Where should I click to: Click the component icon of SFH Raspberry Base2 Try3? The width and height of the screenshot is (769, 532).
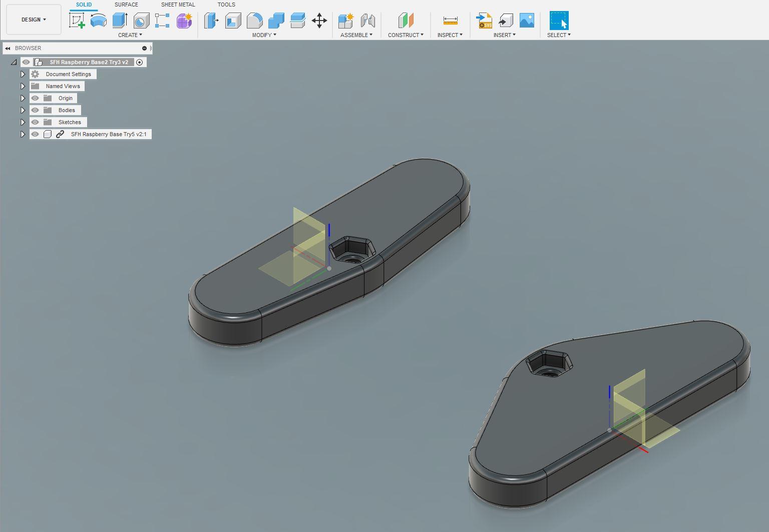point(38,62)
